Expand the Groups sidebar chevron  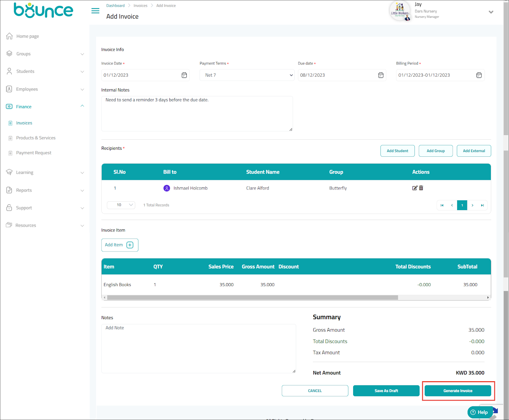82,54
